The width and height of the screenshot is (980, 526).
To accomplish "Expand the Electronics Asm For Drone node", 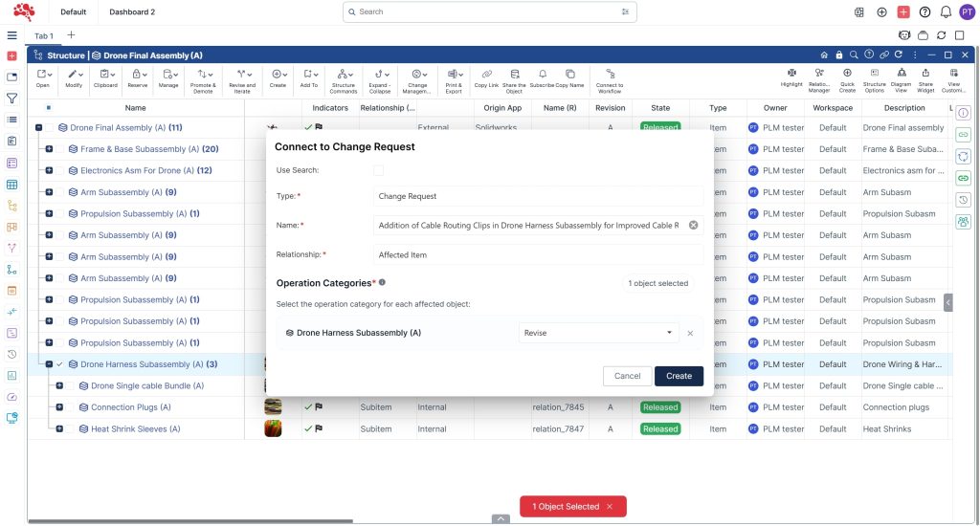I will 50,170.
